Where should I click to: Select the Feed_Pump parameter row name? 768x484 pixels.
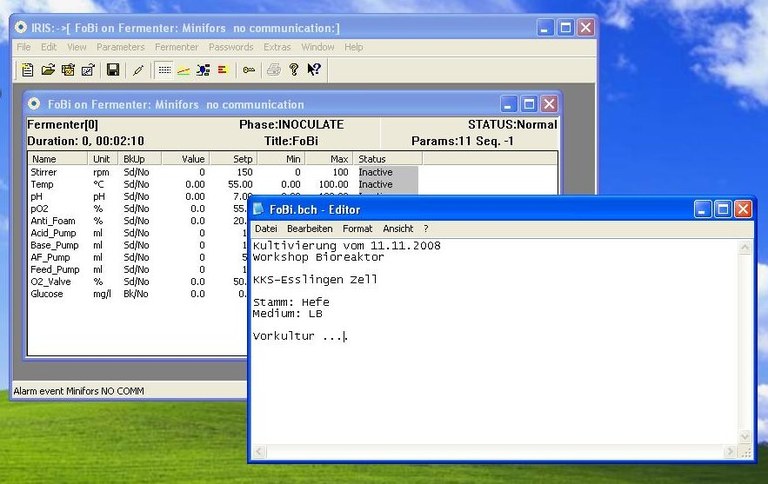[55, 270]
